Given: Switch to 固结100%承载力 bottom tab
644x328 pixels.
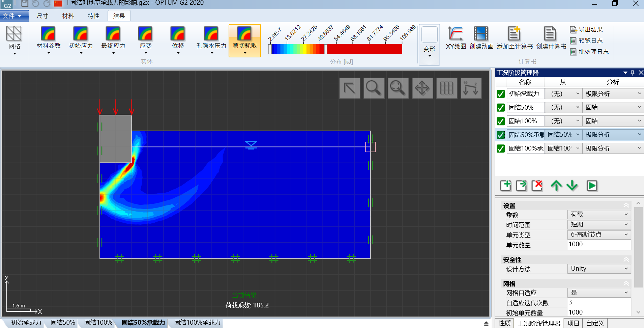Looking at the screenshot, I should [x=197, y=323].
